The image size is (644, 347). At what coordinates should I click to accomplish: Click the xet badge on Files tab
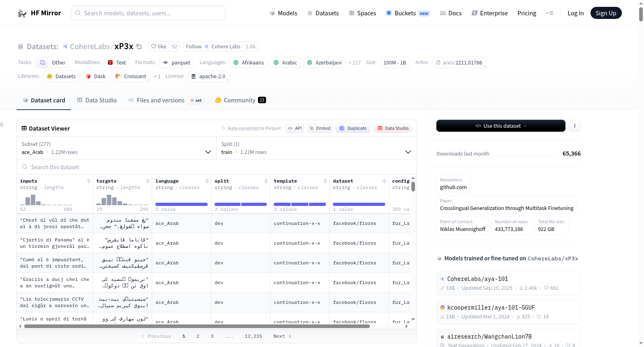coord(196,100)
